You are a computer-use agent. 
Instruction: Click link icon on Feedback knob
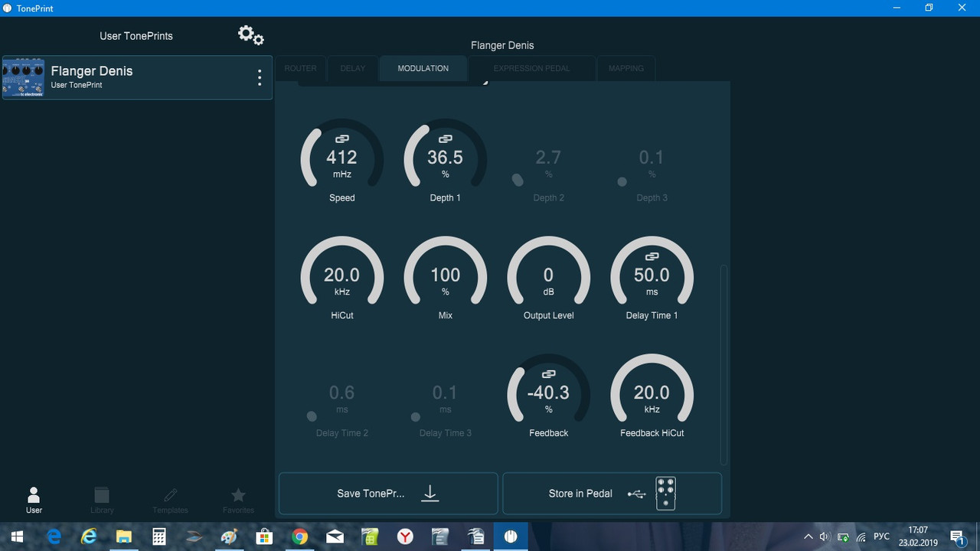pyautogui.click(x=548, y=374)
